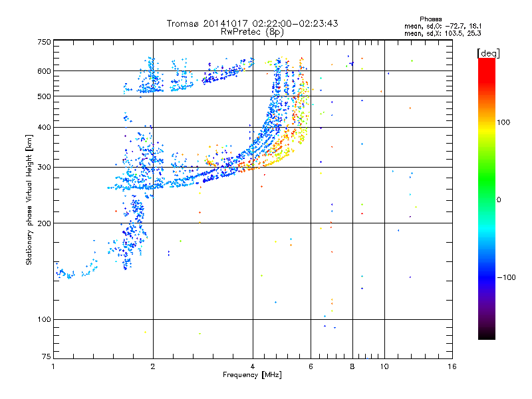
Task: Click the "Phases" statistics heading
Action: (x=430, y=19)
